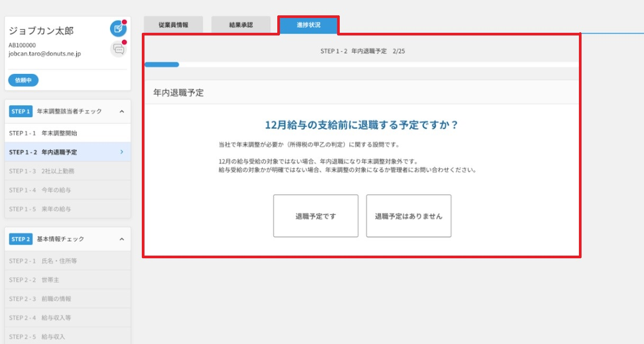Click the 年内退職予定 section heading
Viewport: 644px width, 344px height.
click(178, 93)
